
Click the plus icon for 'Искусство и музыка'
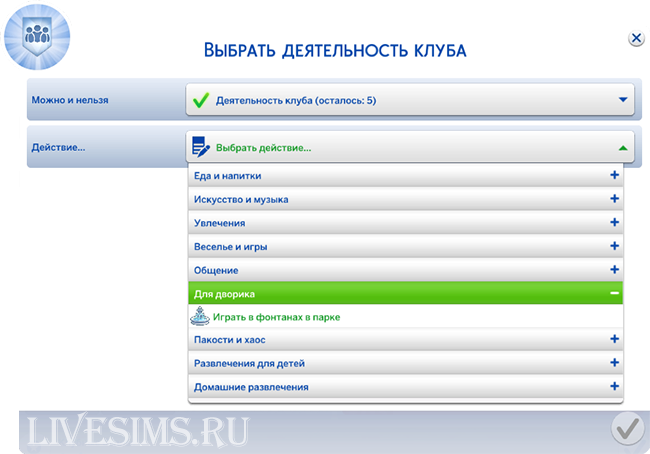pyautogui.click(x=614, y=199)
